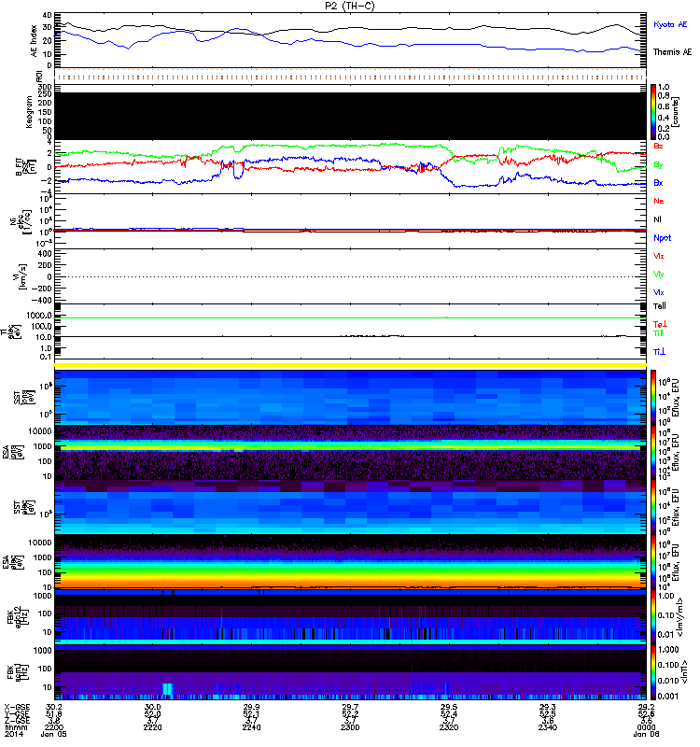The width and height of the screenshot is (700, 747).
Task: Click the blue Bx legend label
Action: point(658,182)
